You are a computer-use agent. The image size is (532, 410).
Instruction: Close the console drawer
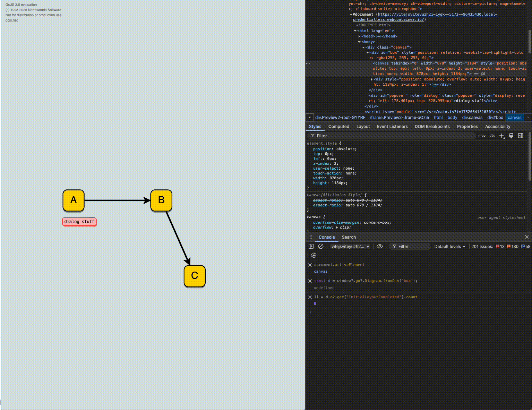coord(527,237)
